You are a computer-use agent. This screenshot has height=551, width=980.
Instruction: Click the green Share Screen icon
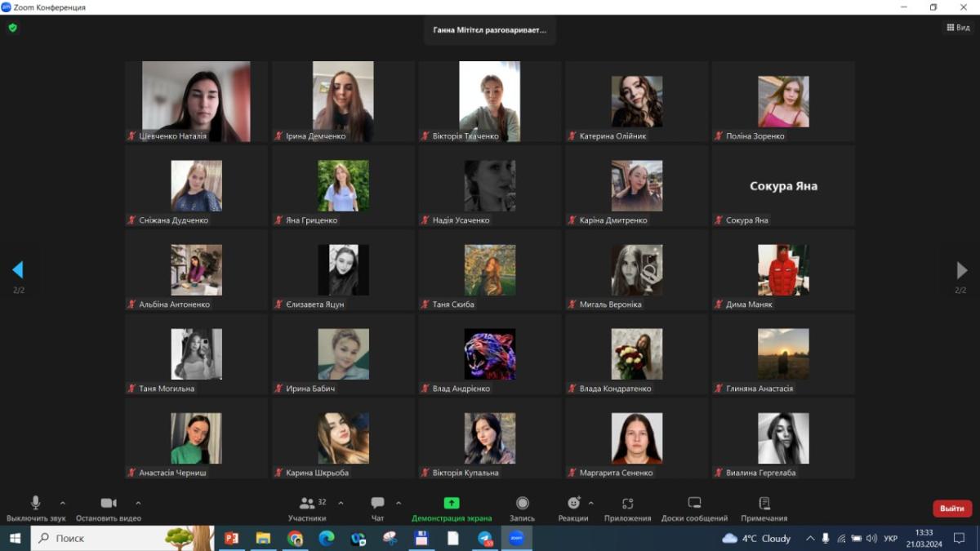click(x=452, y=504)
